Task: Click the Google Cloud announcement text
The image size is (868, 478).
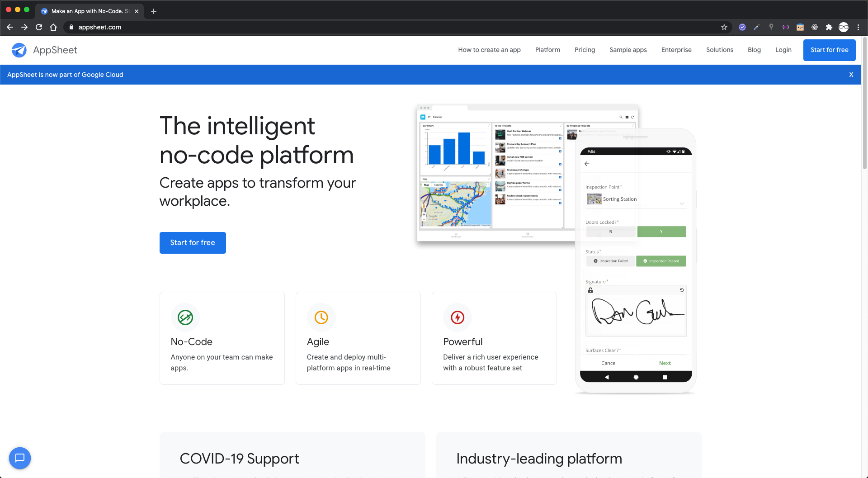Action: click(x=65, y=75)
